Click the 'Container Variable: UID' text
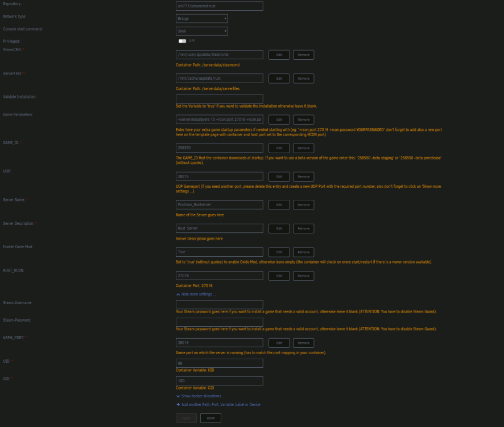Screen dimensions: 504x427 tap(195, 370)
